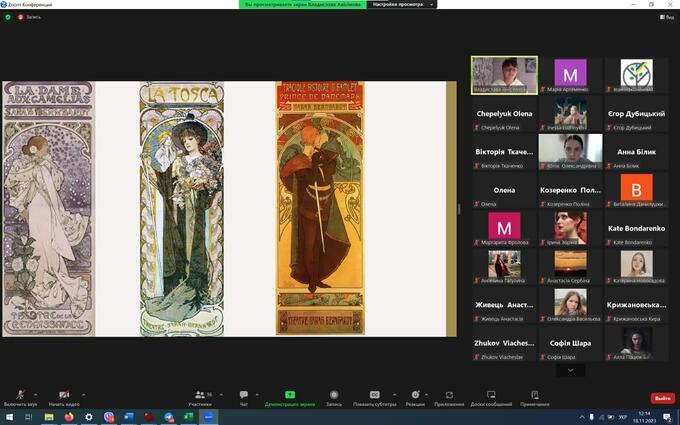The image size is (680, 425).
Task: Open the Участники participants panel
Action: [x=200, y=398]
